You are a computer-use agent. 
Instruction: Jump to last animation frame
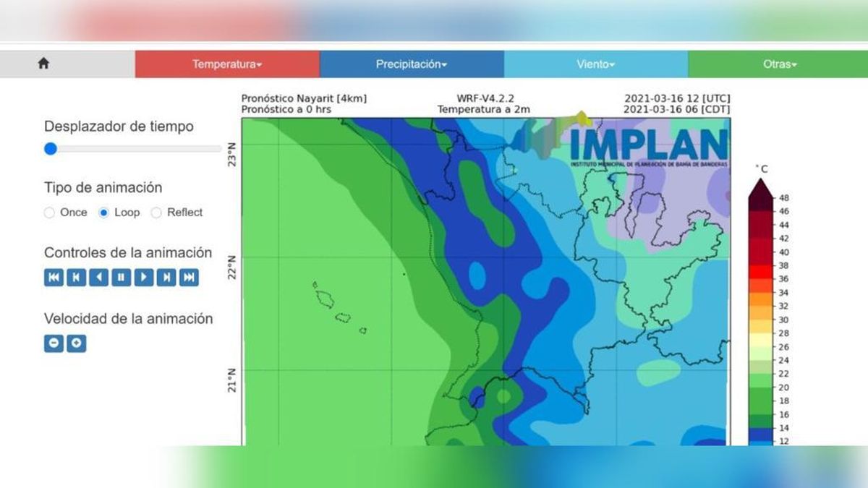click(189, 278)
